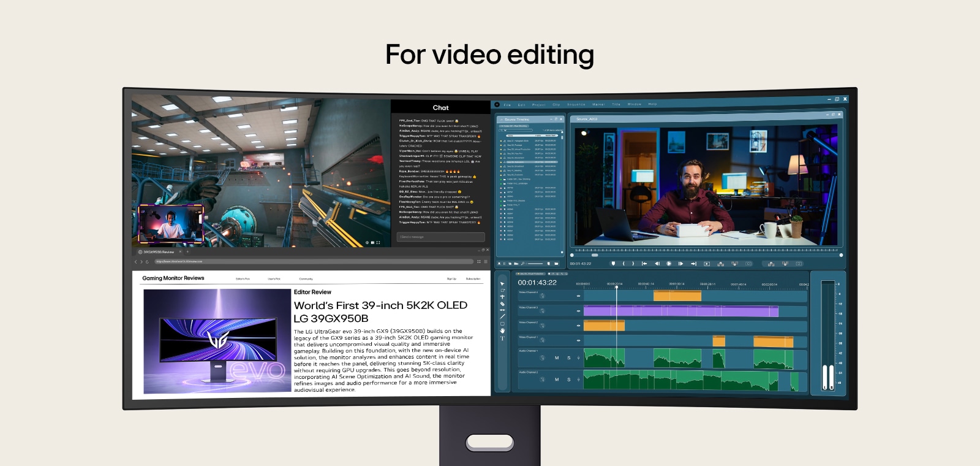Switch stream player to theater mode
This screenshot has width=980, height=466.
pos(372,243)
